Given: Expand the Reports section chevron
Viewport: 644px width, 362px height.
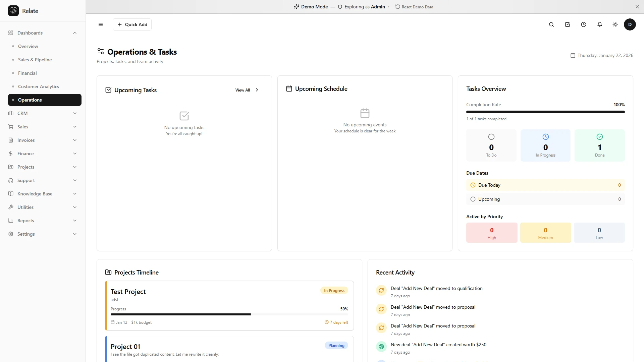Looking at the screenshot, I should tap(75, 221).
